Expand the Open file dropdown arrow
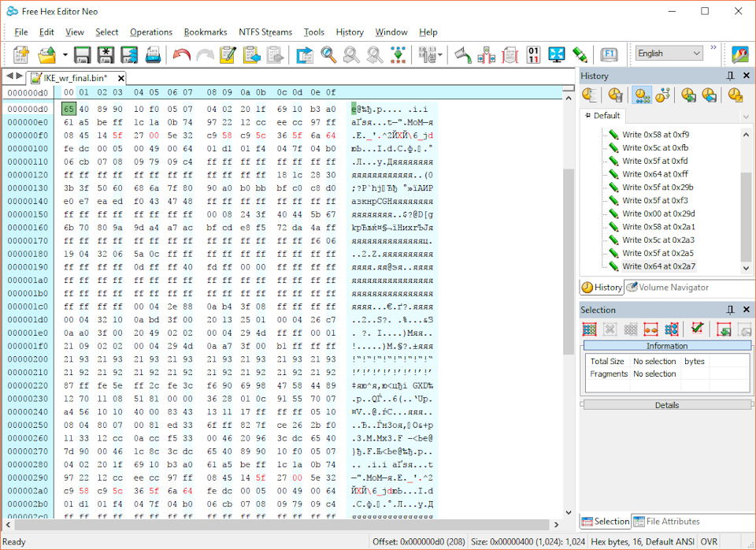 [65, 55]
